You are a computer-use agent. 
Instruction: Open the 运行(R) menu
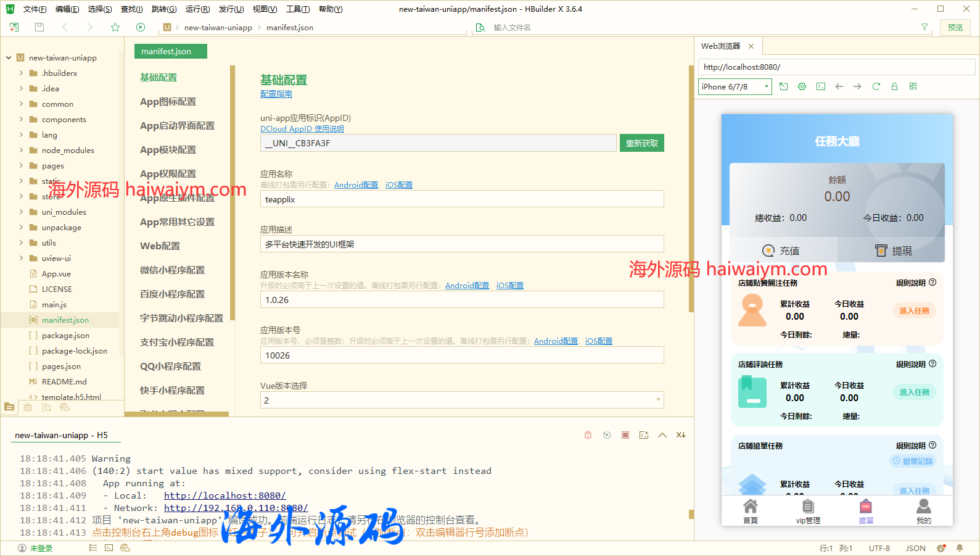coord(197,9)
